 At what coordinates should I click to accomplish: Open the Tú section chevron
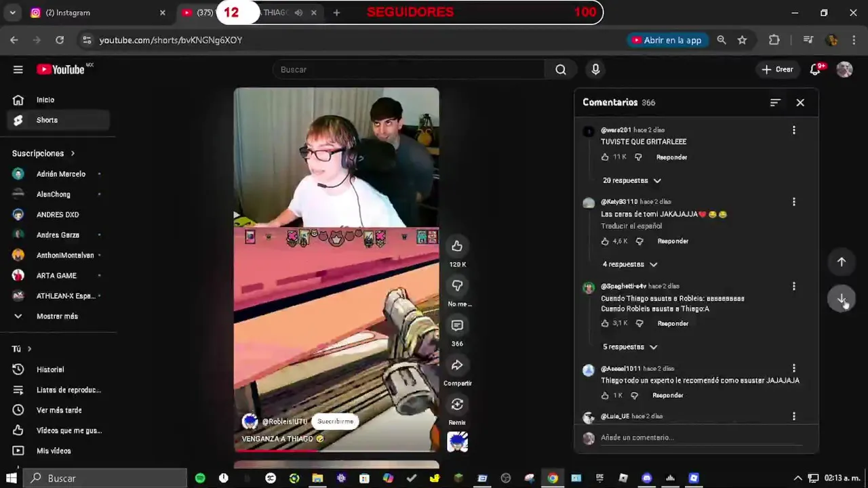point(29,349)
